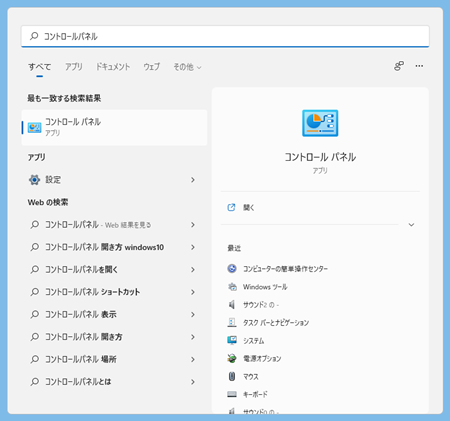
Task: Expand the 設定 result chevron
Action: (193, 180)
